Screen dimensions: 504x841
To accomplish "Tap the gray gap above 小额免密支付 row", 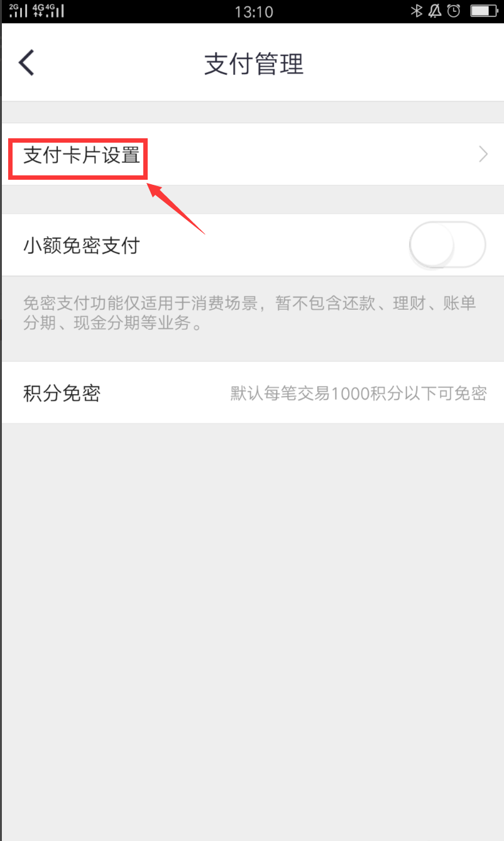I will click(x=253, y=199).
